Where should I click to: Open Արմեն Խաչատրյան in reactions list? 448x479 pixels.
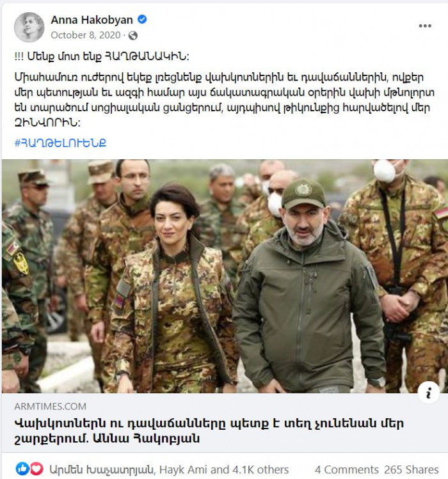coord(101,469)
